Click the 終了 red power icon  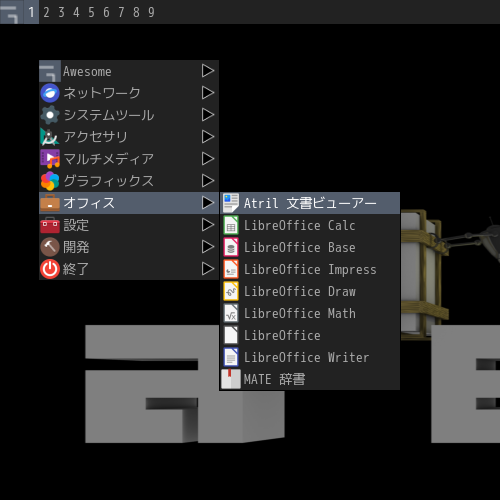tap(50, 269)
